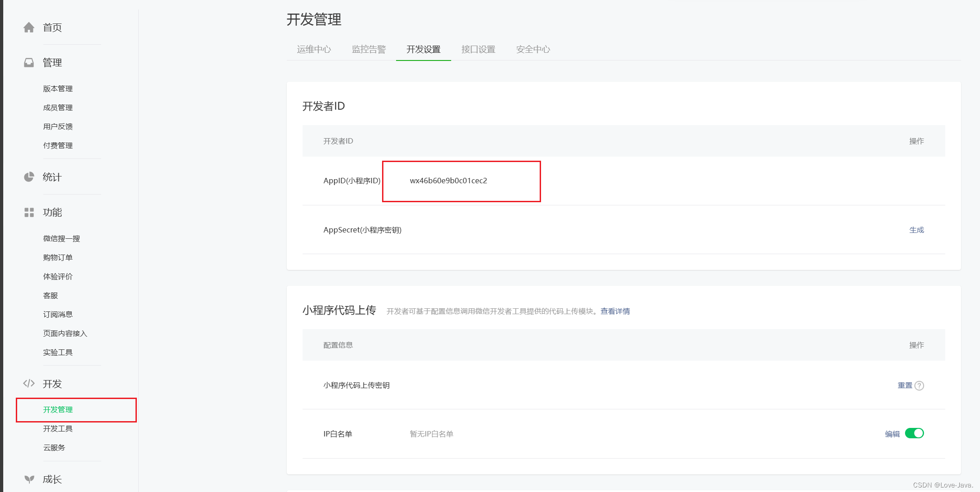980x492 pixels.
Task: Click the 管理 management icon
Action: click(x=28, y=61)
